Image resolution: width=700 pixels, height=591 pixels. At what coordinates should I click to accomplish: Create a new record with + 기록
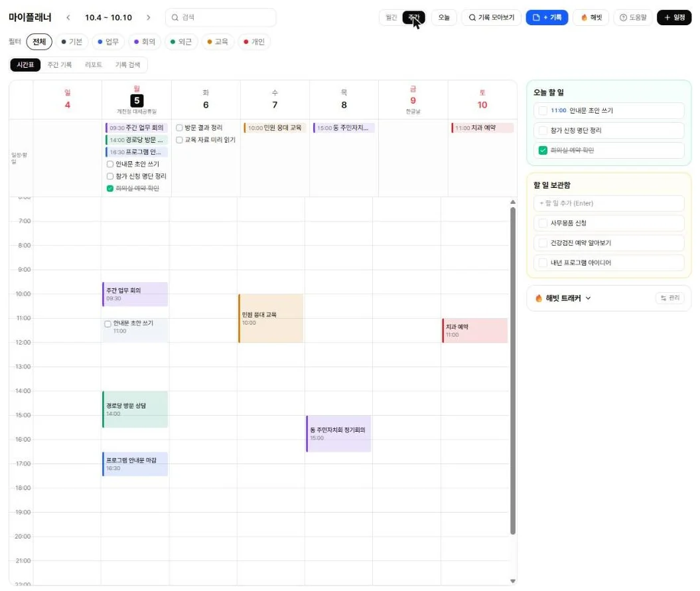point(547,17)
